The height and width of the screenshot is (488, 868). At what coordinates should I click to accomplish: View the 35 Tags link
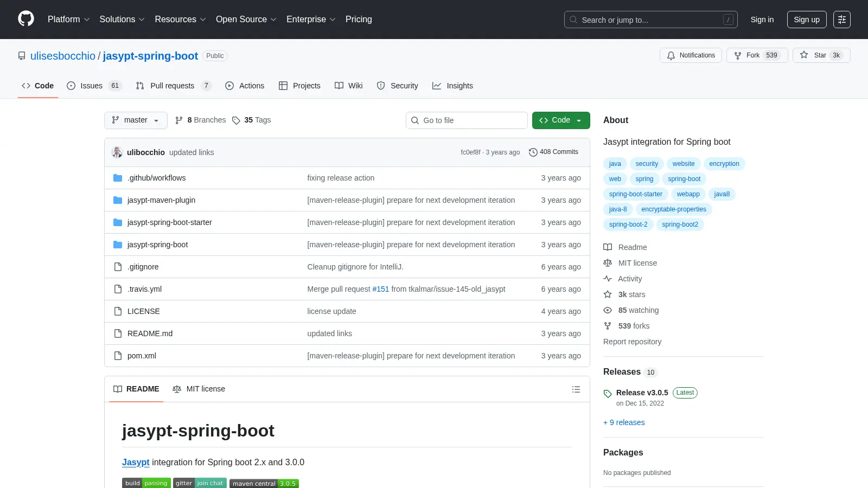tap(251, 120)
